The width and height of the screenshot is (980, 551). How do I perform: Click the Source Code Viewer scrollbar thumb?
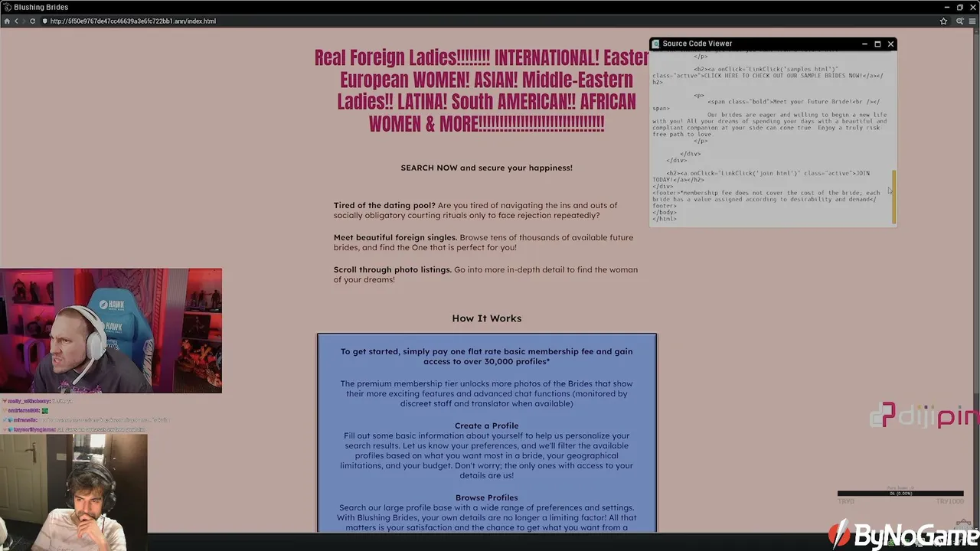pos(893,197)
